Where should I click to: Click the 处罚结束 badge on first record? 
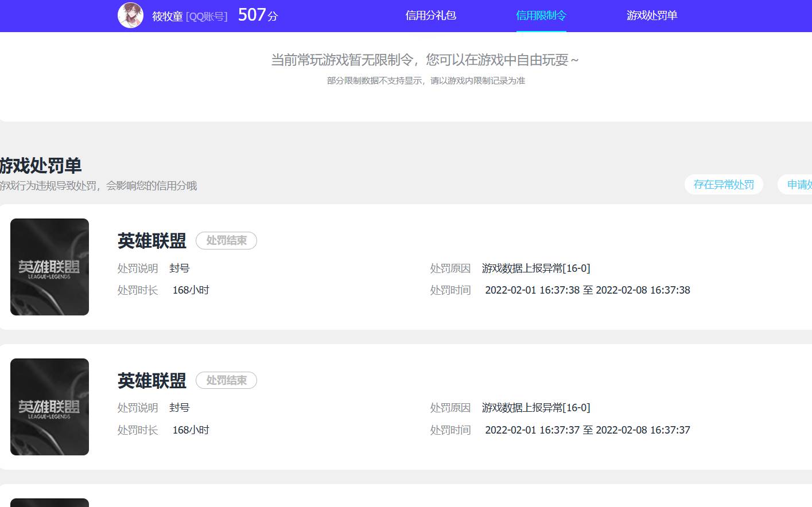pyautogui.click(x=226, y=241)
